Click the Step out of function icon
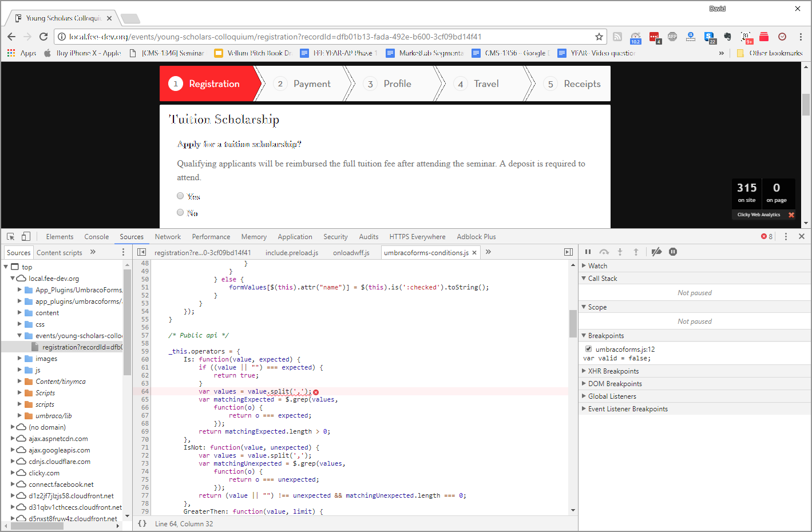Image resolution: width=812 pixels, height=532 pixels. coord(636,252)
